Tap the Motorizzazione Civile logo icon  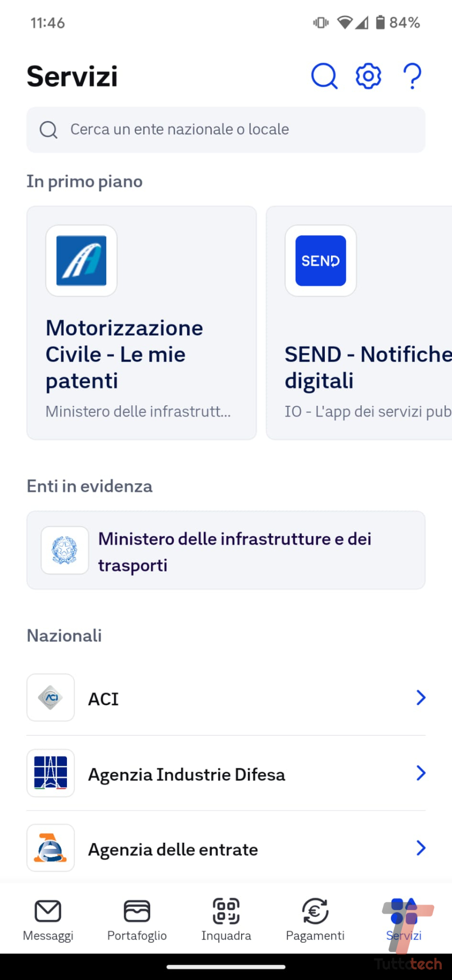click(81, 261)
